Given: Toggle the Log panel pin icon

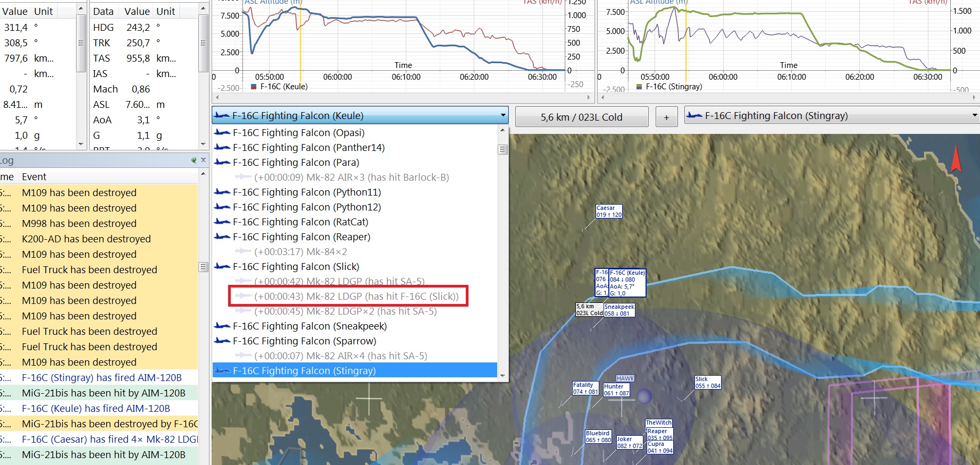Looking at the screenshot, I should pos(194,160).
